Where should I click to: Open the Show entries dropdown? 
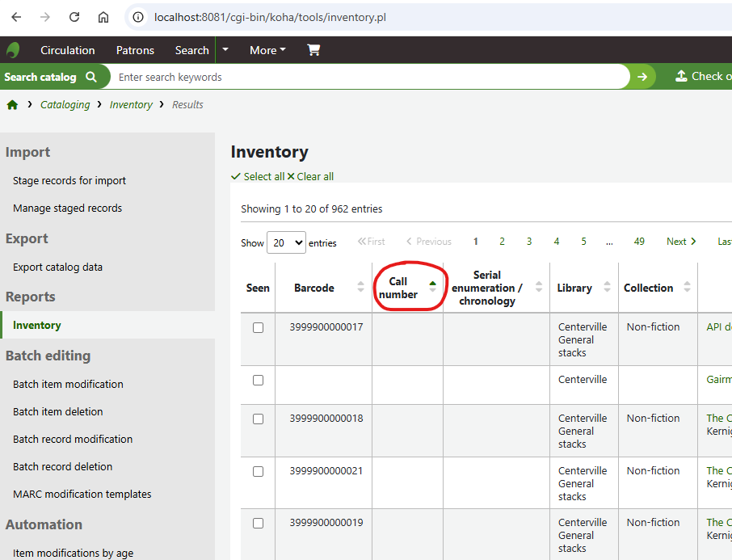pyautogui.click(x=287, y=242)
